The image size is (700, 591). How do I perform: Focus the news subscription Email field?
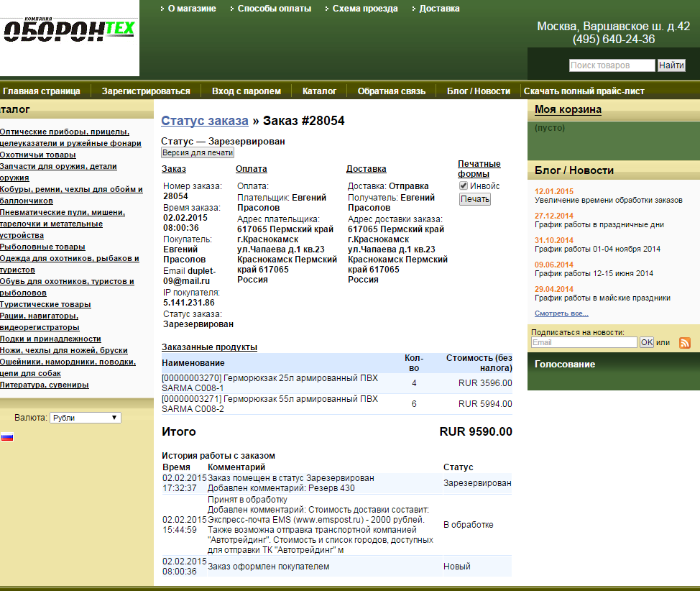click(584, 342)
